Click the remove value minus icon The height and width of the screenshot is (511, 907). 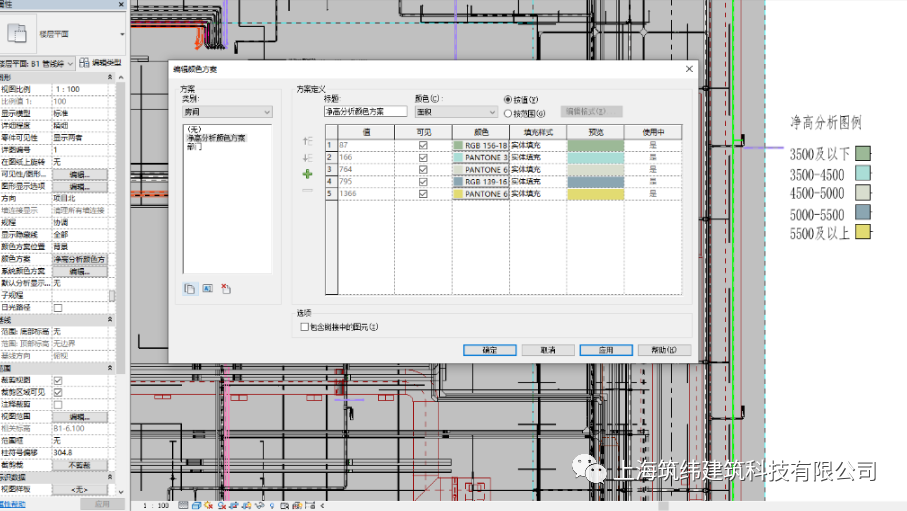[307, 190]
